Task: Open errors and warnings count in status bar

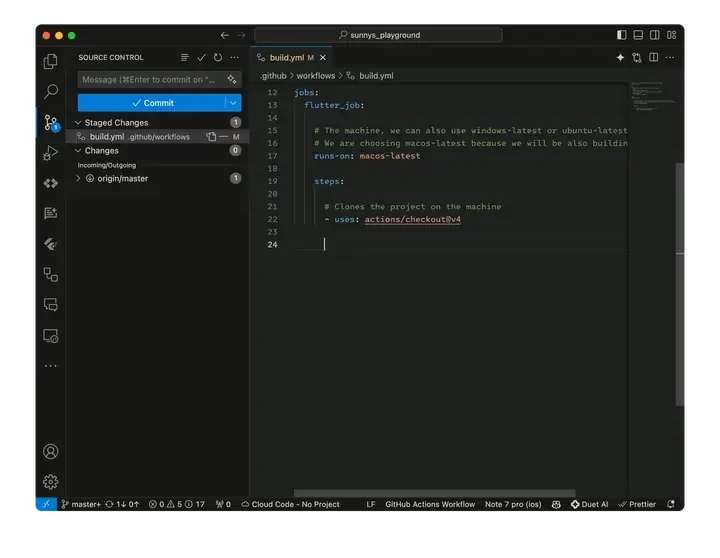Action: 176,504
